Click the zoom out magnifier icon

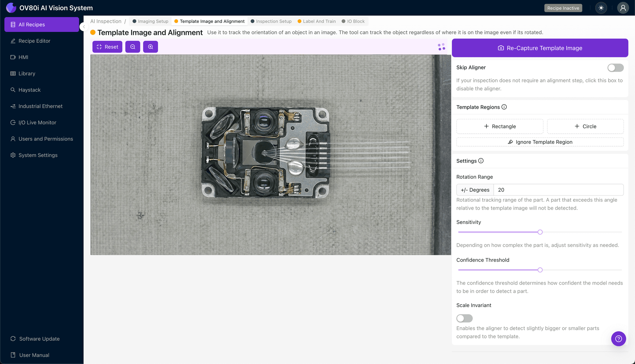tap(133, 47)
